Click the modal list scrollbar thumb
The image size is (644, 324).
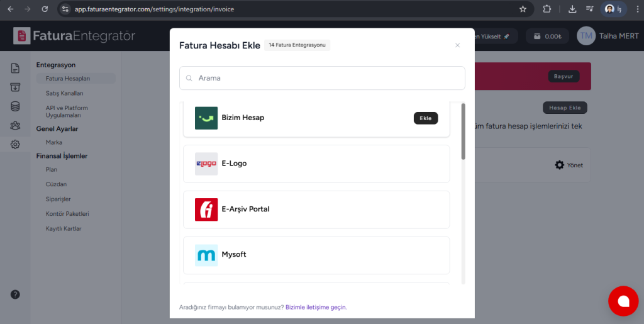[x=464, y=131]
